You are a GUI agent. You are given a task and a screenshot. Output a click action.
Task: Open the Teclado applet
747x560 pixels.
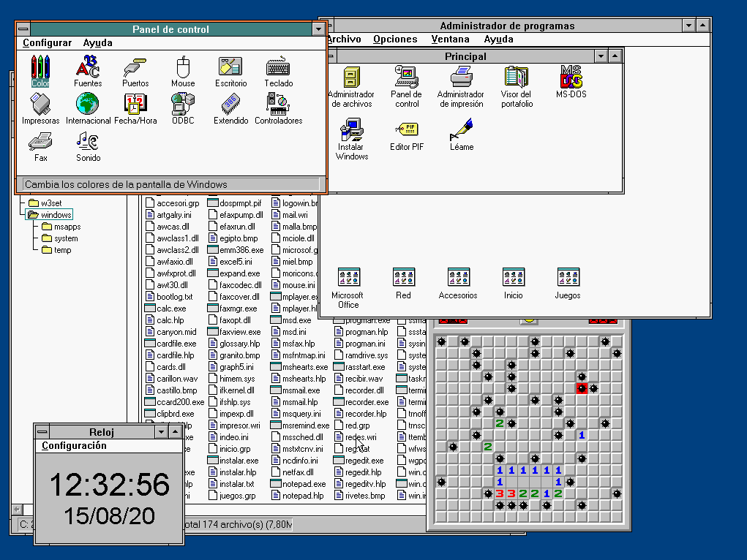tap(278, 70)
